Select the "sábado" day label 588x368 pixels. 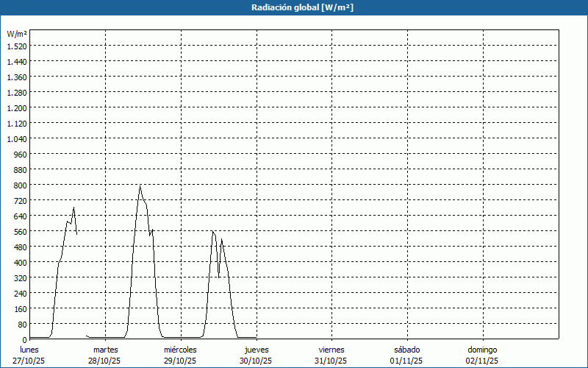coord(406,350)
